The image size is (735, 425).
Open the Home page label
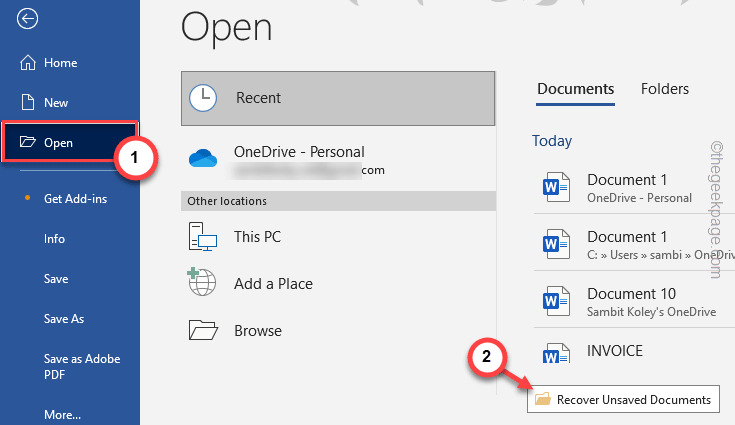click(60, 63)
